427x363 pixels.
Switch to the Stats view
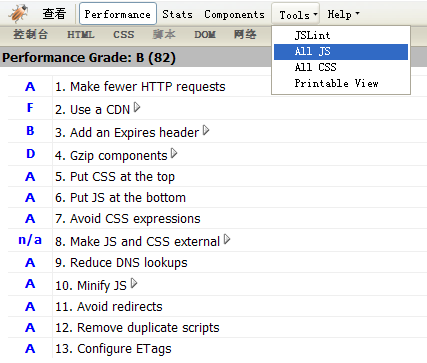pyautogui.click(x=177, y=14)
